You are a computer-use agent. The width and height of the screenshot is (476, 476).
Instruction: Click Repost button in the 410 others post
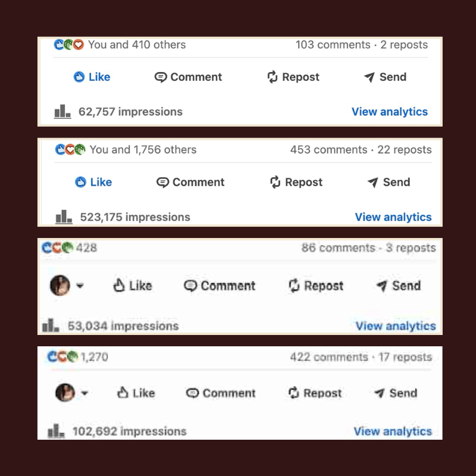[293, 77]
